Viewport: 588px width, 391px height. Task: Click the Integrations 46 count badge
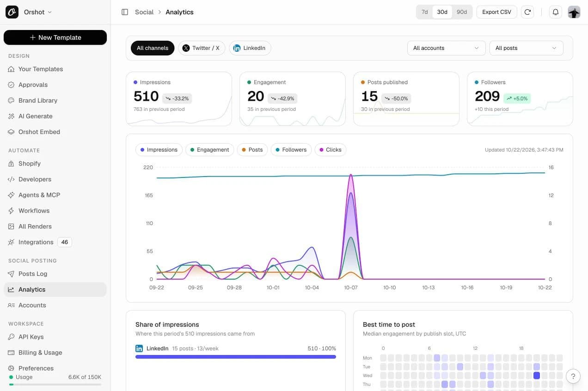pyautogui.click(x=65, y=242)
